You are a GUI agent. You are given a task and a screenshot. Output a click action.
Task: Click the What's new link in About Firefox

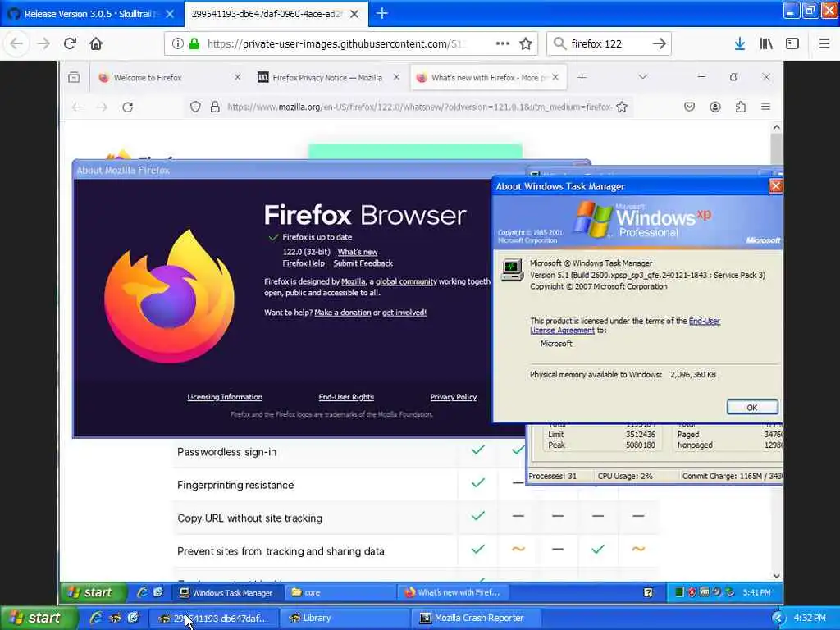pos(358,252)
